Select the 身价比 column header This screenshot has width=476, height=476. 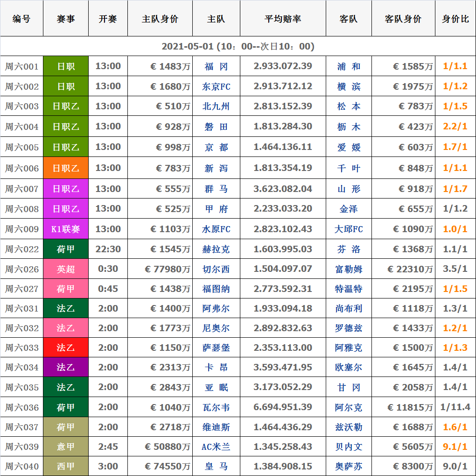(455, 19)
